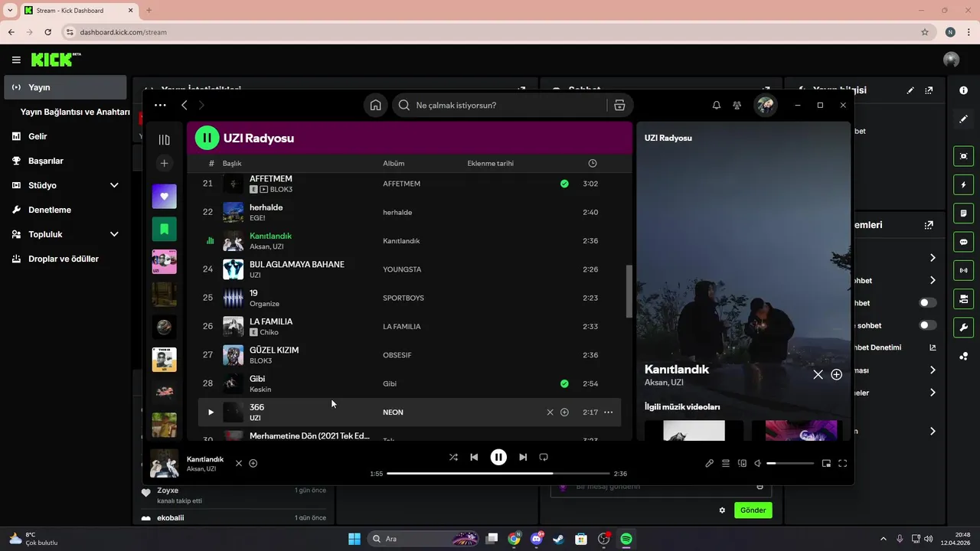Pause UZI Radyosu with the green header button

[207, 138]
